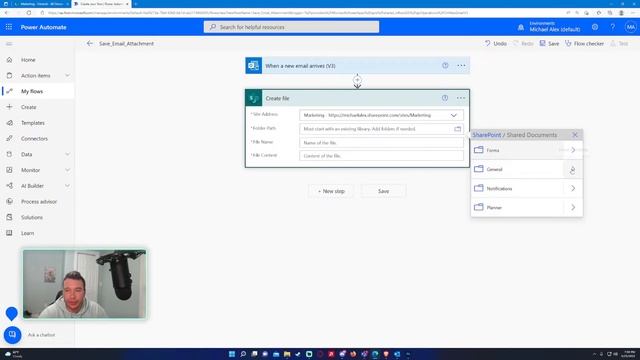Open trigger step more options menu

461,65
